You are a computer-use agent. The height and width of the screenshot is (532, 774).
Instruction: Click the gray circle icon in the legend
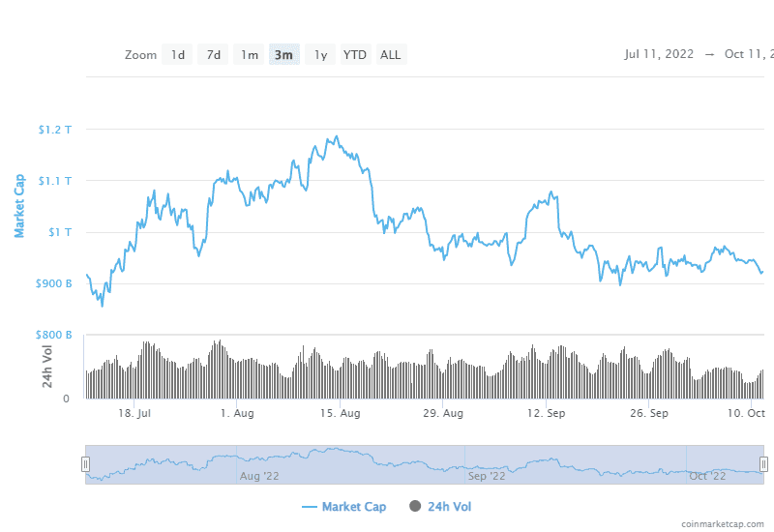coord(416,506)
